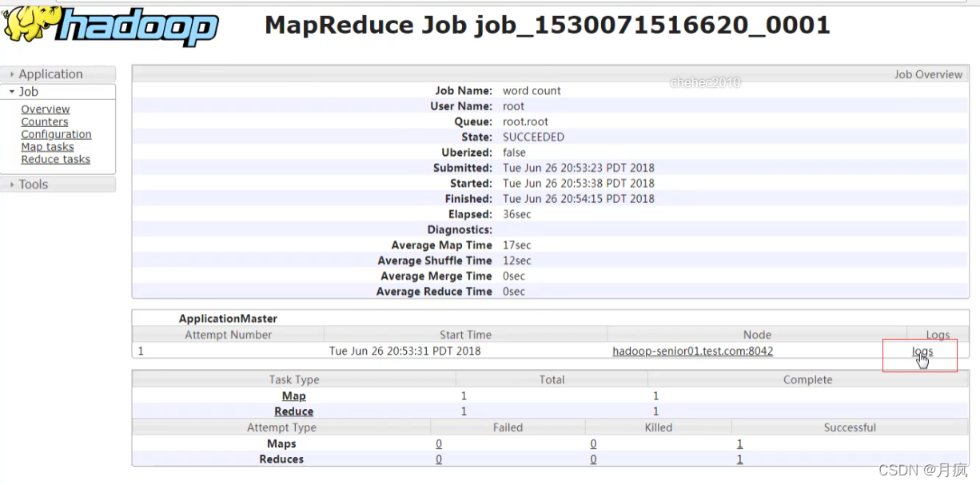Select the Average Shuffle Time value 12sec
The height and width of the screenshot is (485, 980).
(516, 261)
